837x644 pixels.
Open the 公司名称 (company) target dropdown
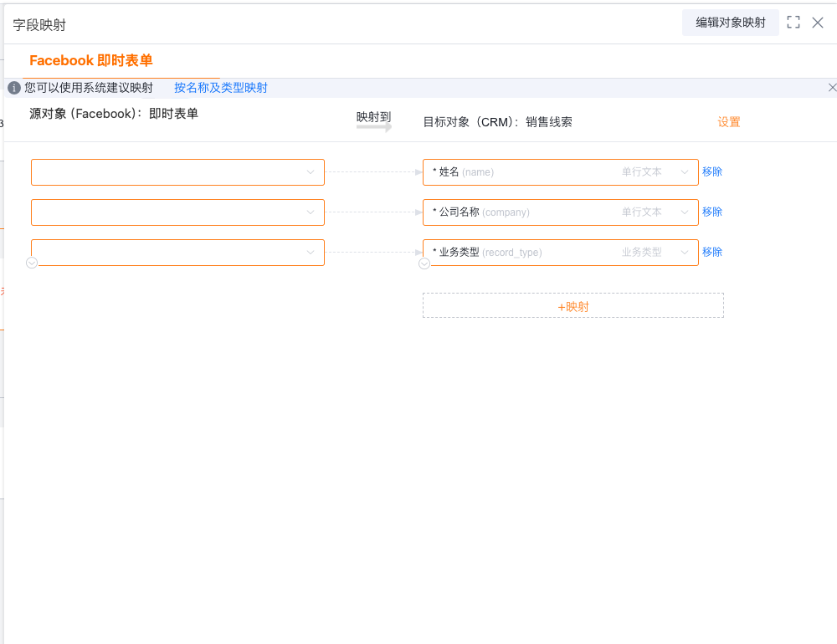pyautogui.click(x=561, y=212)
